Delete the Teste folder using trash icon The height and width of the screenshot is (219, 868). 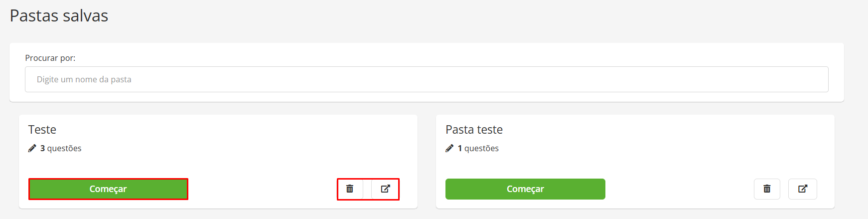coord(350,189)
